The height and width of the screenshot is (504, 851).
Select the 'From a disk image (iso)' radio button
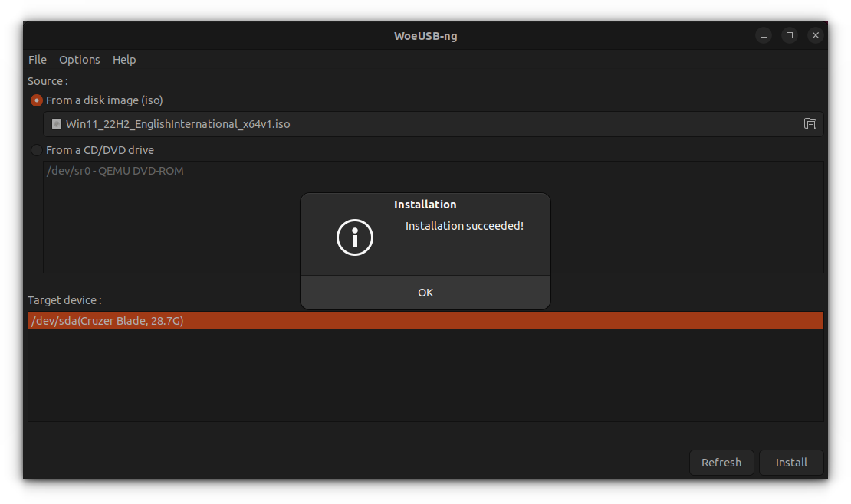click(x=37, y=100)
